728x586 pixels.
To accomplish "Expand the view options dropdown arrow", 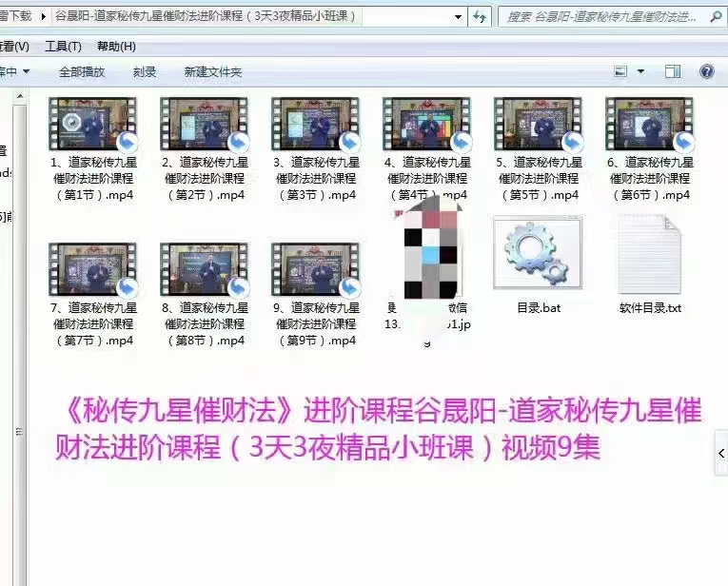I will [x=640, y=71].
